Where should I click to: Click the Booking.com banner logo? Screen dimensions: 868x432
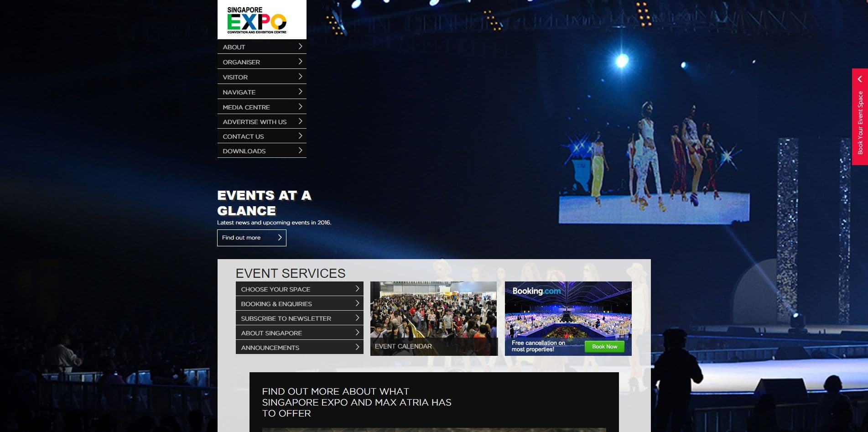(x=536, y=291)
